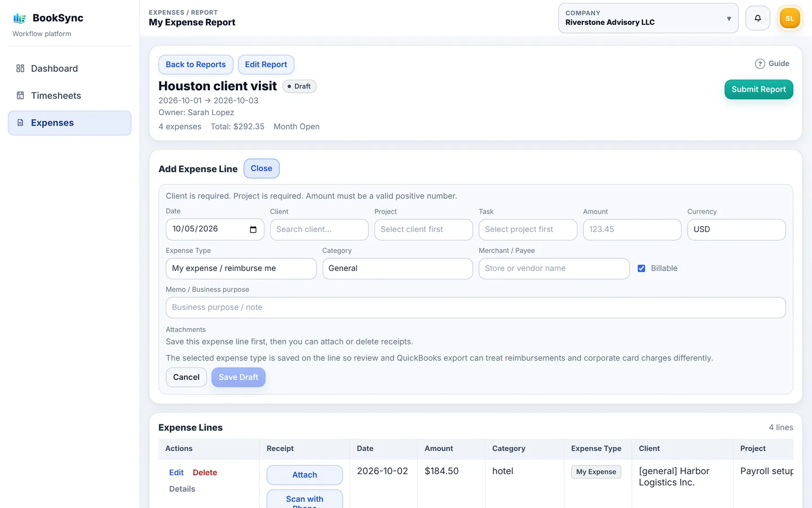The height and width of the screenshot is (508, 812).
Task: Click the Guide help icon
Action: [760, 64]
